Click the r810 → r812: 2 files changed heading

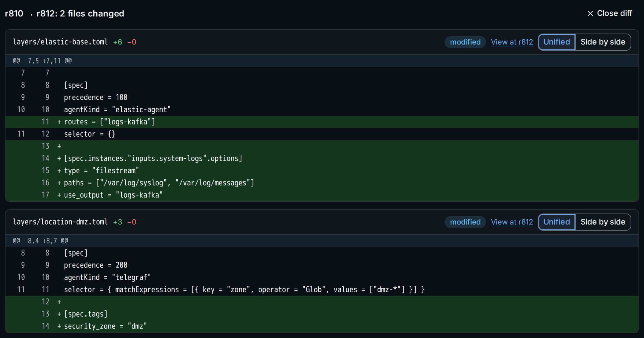pos(65,13)
